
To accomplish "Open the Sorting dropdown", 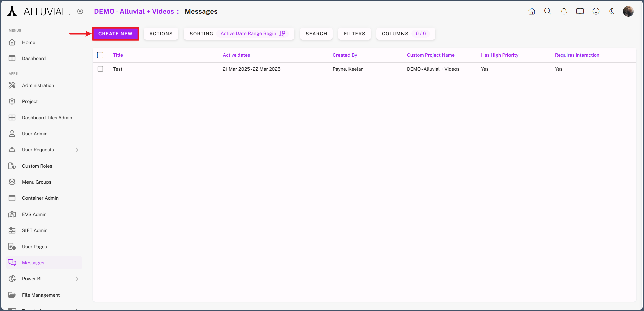I will click(x=201, y=34).
